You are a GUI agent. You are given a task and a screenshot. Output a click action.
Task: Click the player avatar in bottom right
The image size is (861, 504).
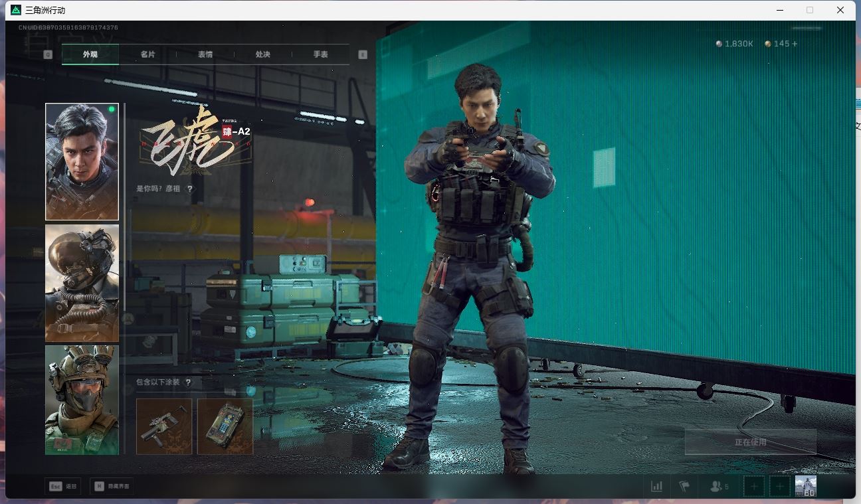(805, 486)
